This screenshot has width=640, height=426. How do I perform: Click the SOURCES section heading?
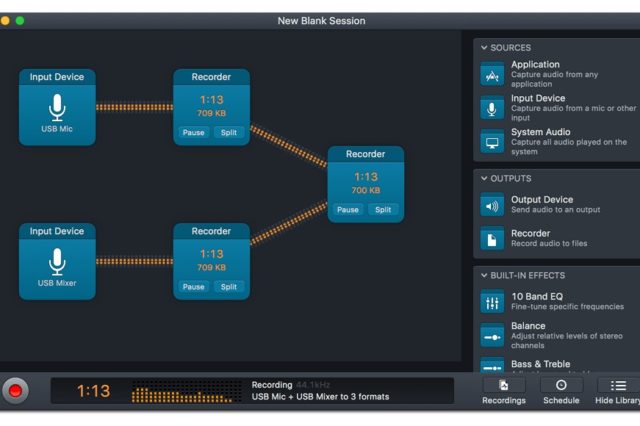(511, 48)
